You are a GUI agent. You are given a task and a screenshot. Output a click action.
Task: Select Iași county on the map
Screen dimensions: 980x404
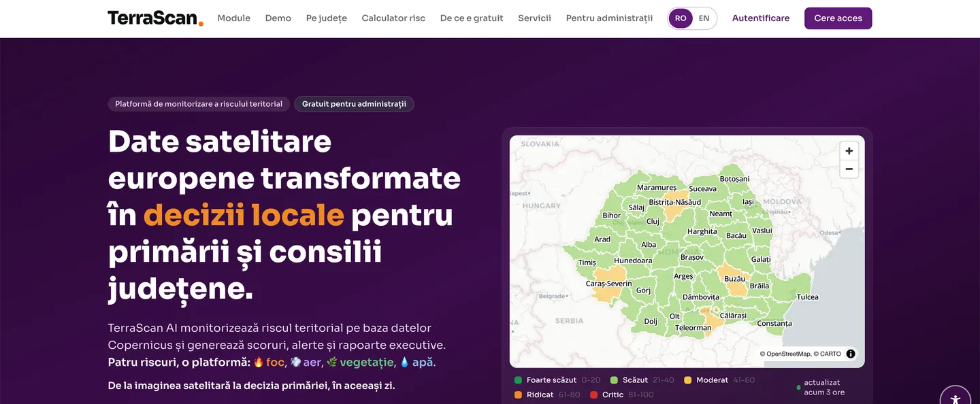(748, 203)
